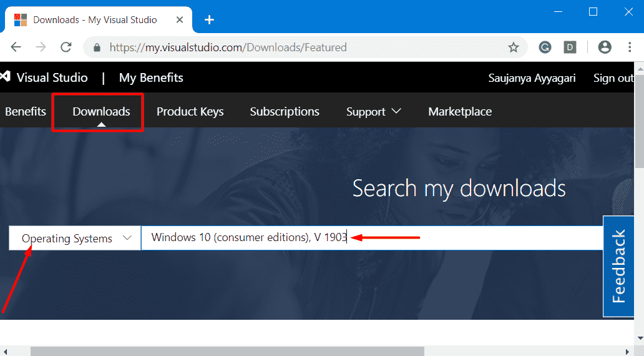Click the scroll left arrow
Screen dimensions: 644x356
coord(4,352)
